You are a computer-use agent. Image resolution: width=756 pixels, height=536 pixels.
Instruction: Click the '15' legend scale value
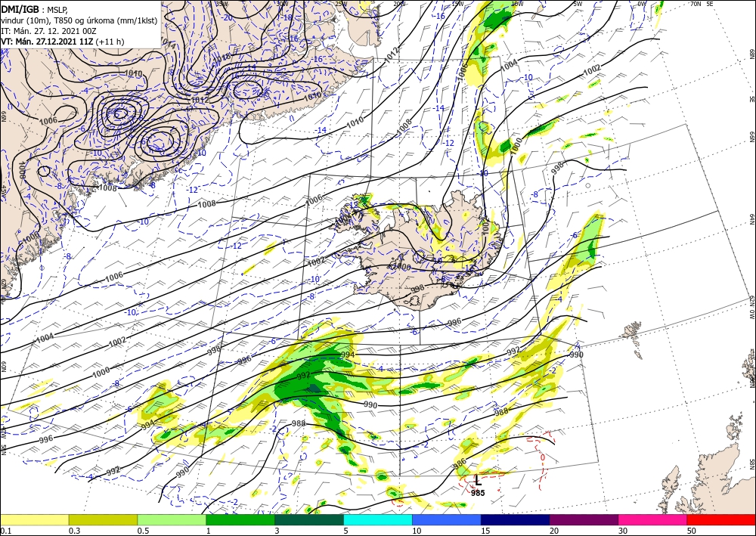pyautogui.click(x=485, y=531)
